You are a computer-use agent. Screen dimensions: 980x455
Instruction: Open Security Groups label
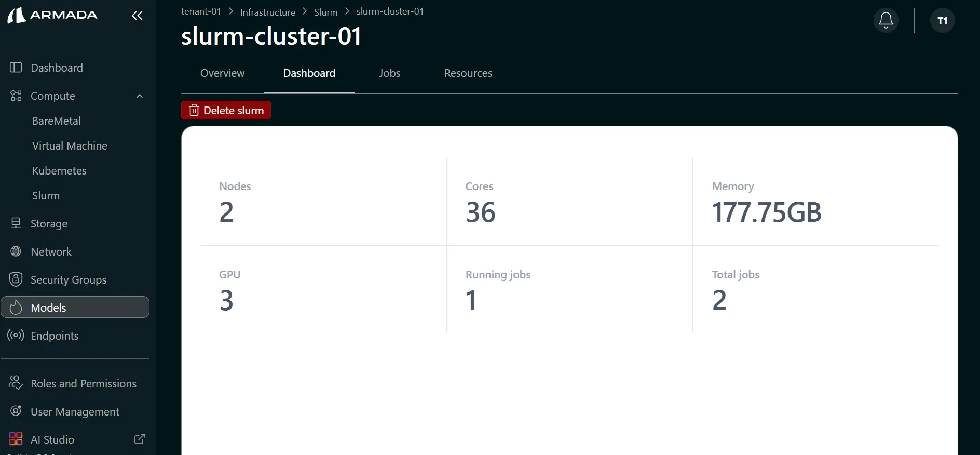pyautogui.click(x=69, y=280)
